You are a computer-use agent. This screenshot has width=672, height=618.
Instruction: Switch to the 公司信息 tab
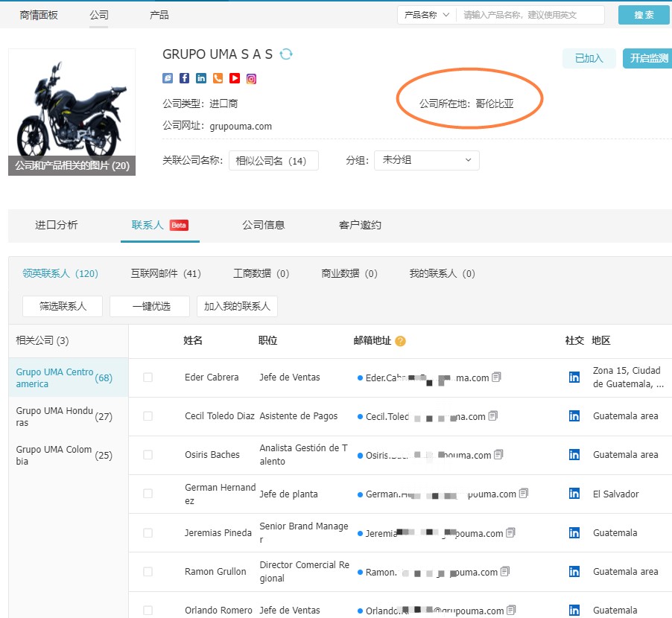pos(264,225)
